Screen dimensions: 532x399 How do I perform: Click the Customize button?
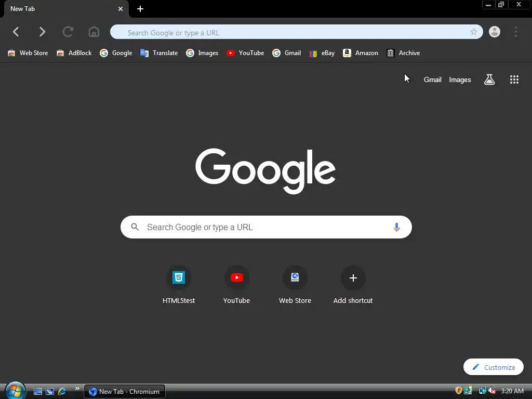pyautogui.click(x=494, y=367)
